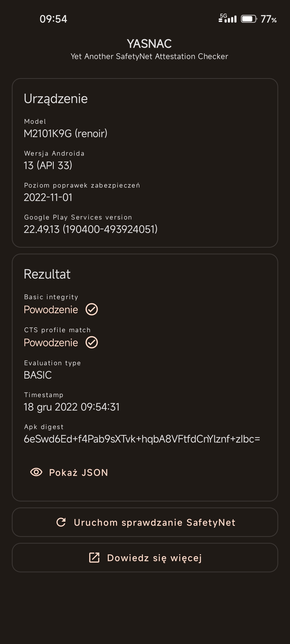This screenshot has width=290, height=644.
Task: Tap the 5G signal strength icon
Action: [x=228, y=18]
